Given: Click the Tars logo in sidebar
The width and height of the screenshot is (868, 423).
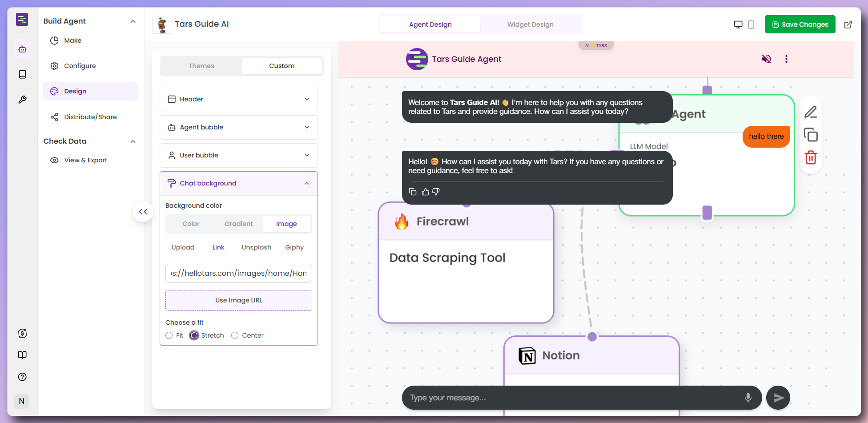Looking at the screenshot, I should (x=22, y=20).
